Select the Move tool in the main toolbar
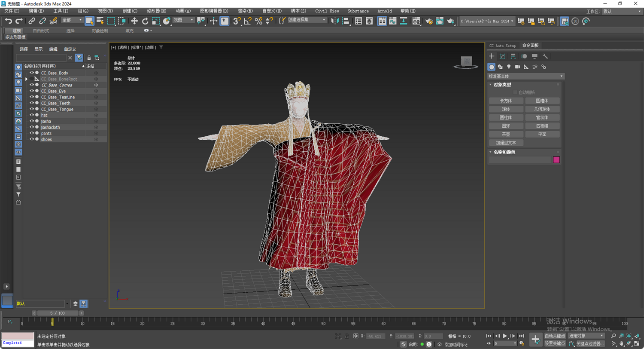The height and width of the screenshot is (349, 644). (x=134, y=21)
